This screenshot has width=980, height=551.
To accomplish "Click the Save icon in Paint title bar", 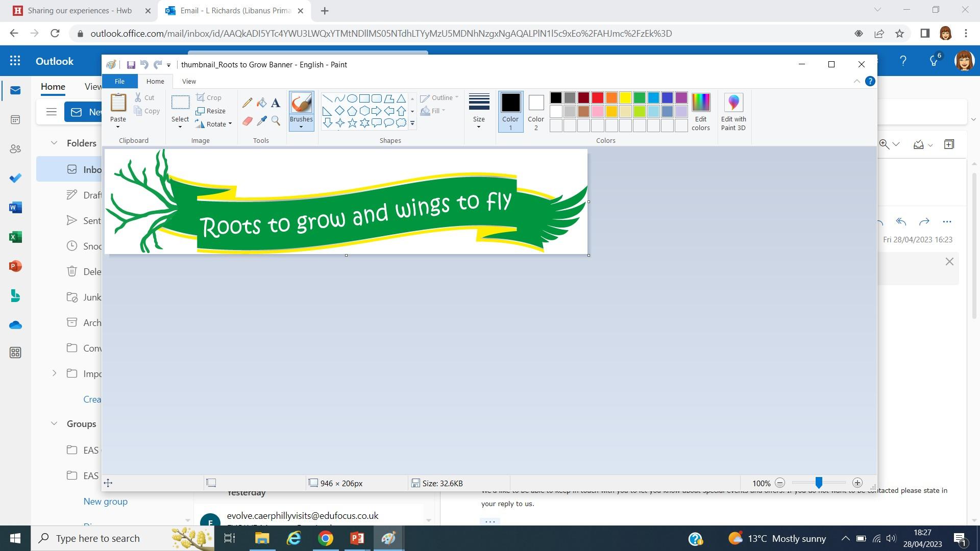I will click(x=131, y=65).
